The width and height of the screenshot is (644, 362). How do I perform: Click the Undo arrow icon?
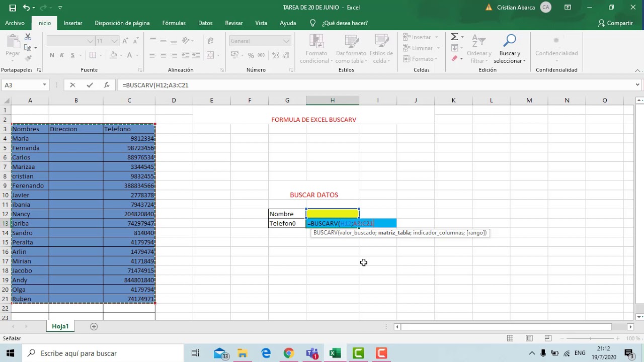pyautogui.click(x=26, y=8)
